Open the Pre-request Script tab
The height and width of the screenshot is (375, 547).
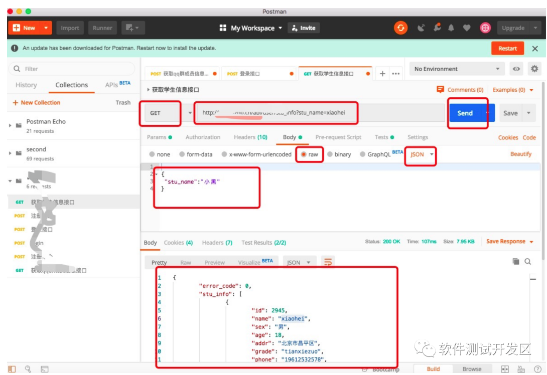[x=338, y=137]
